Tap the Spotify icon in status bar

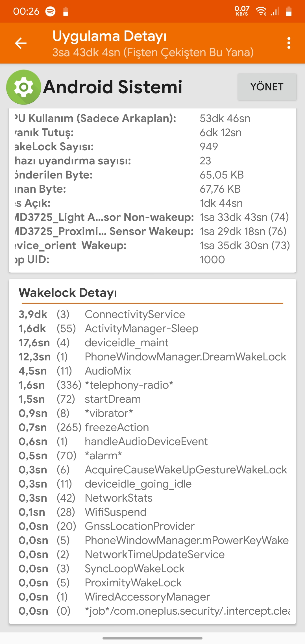[51, 11]
